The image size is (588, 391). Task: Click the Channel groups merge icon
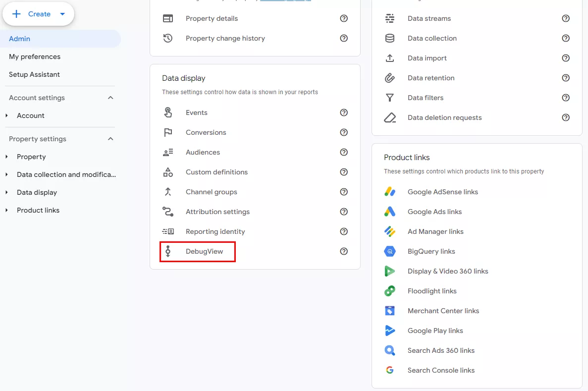click(167, 192)
